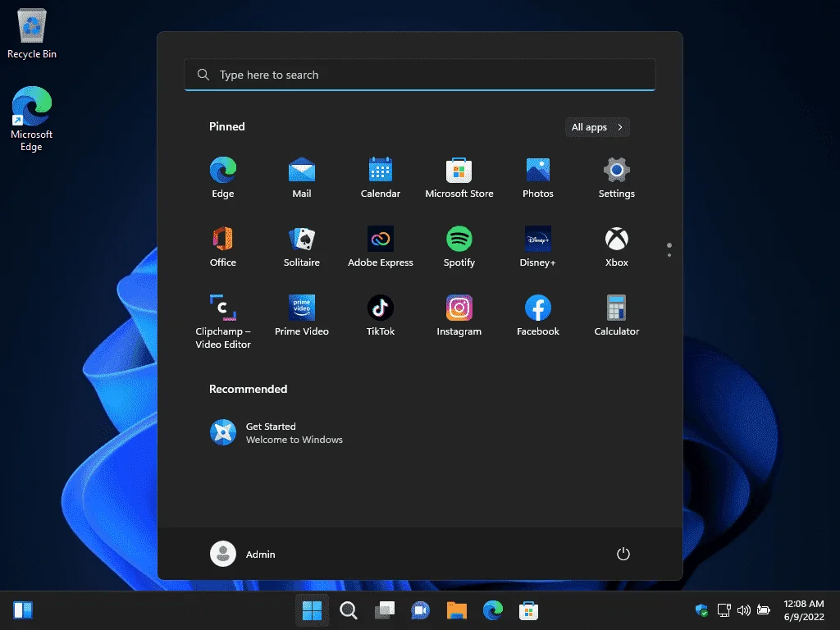Open the Calendar app

point(381,177)
